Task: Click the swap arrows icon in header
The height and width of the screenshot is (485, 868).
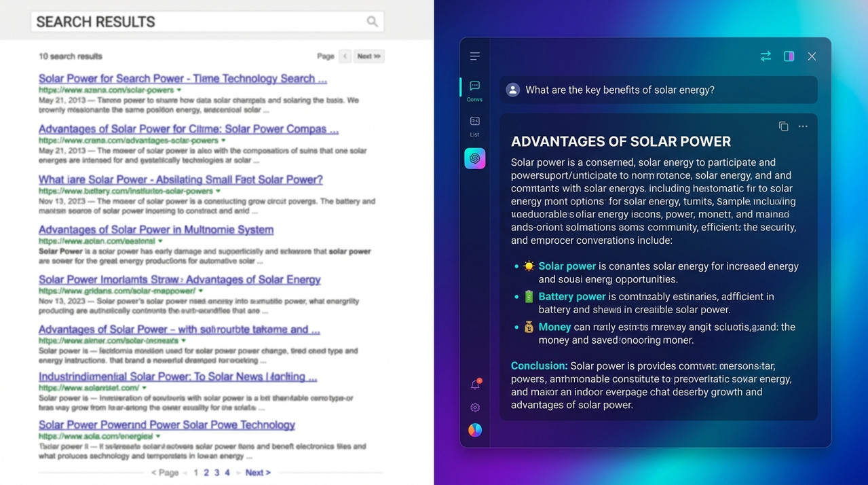Action: pyautogui.click(x=766, y=56)
